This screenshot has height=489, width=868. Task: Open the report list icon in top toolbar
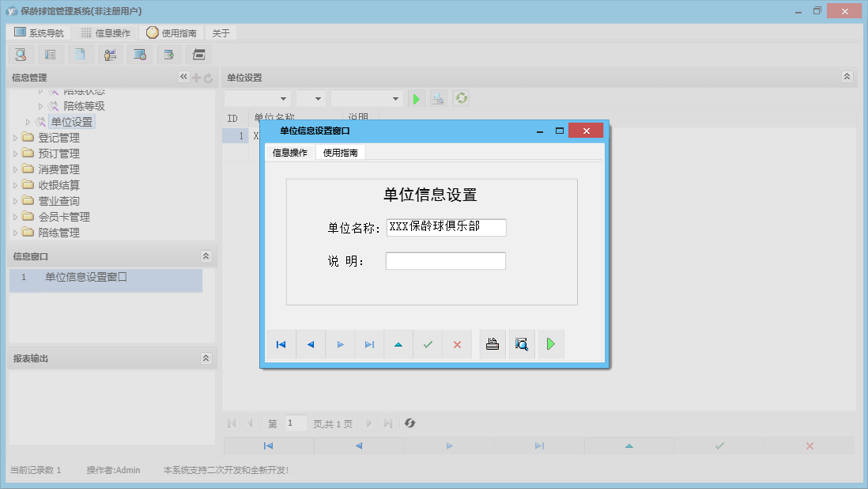click(50, 54)
